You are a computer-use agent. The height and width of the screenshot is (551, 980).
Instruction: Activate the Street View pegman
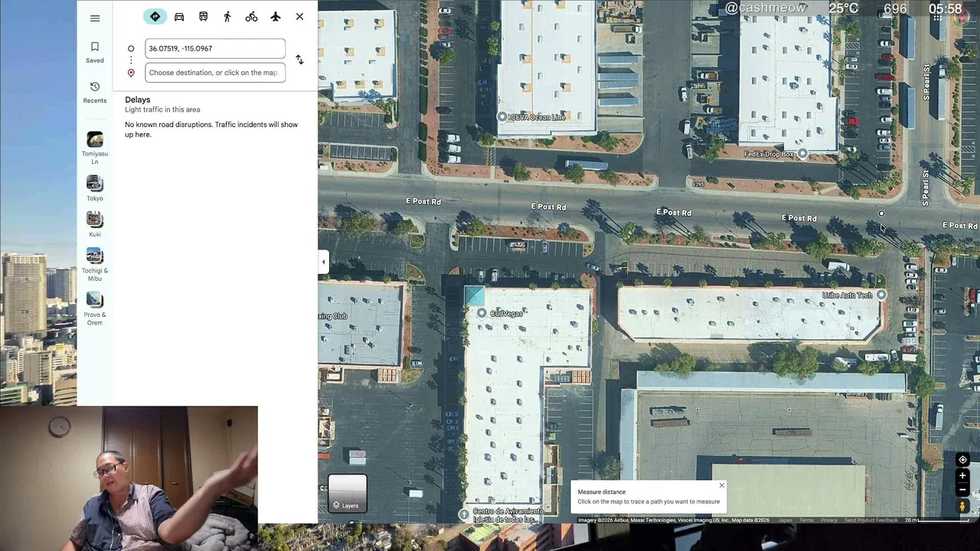pos(963,506)
